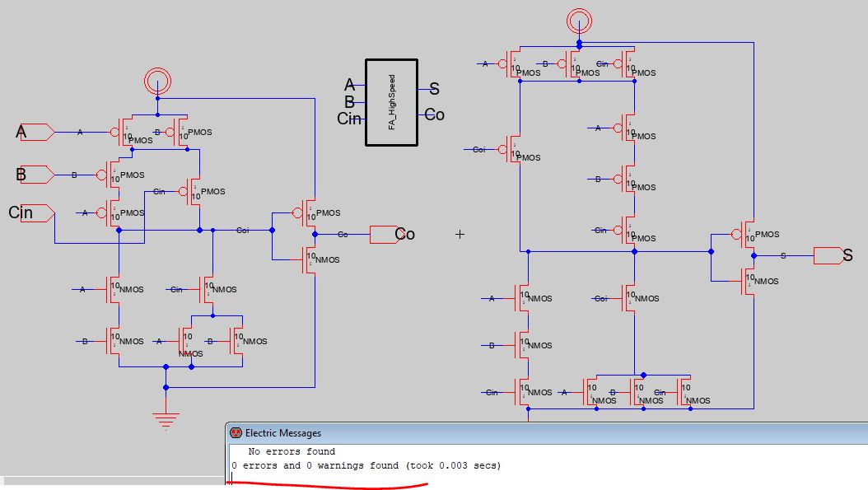Image resolution: width=868 pixels, height=490 pixels.
Task: Click the crosshair cell-center marker
Action: (460, 234)
